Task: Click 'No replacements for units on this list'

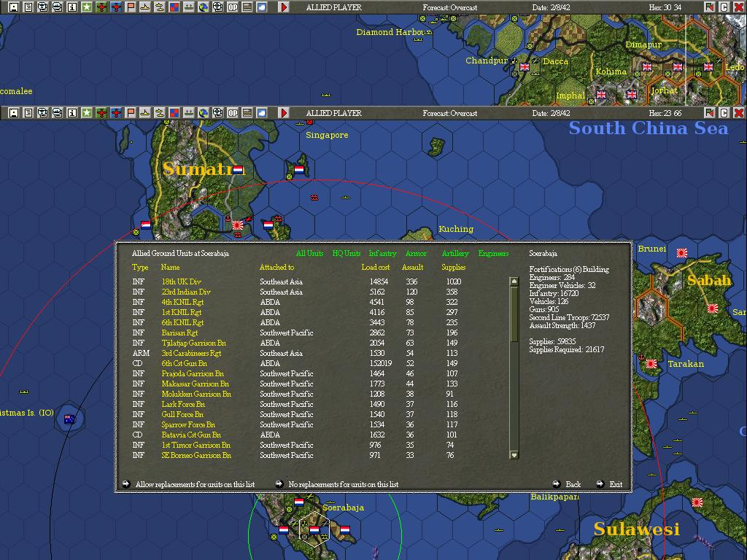Action: (337, 484)
